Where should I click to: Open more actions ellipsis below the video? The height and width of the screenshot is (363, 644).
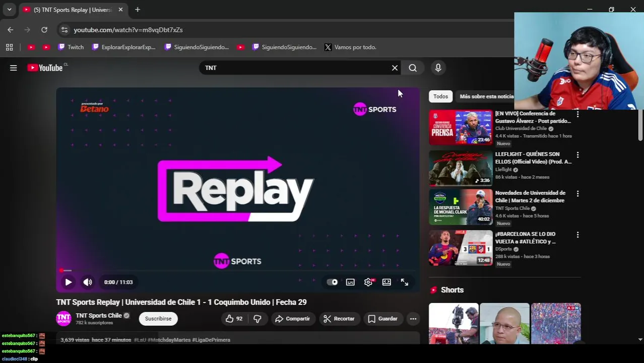click(413, 319)
